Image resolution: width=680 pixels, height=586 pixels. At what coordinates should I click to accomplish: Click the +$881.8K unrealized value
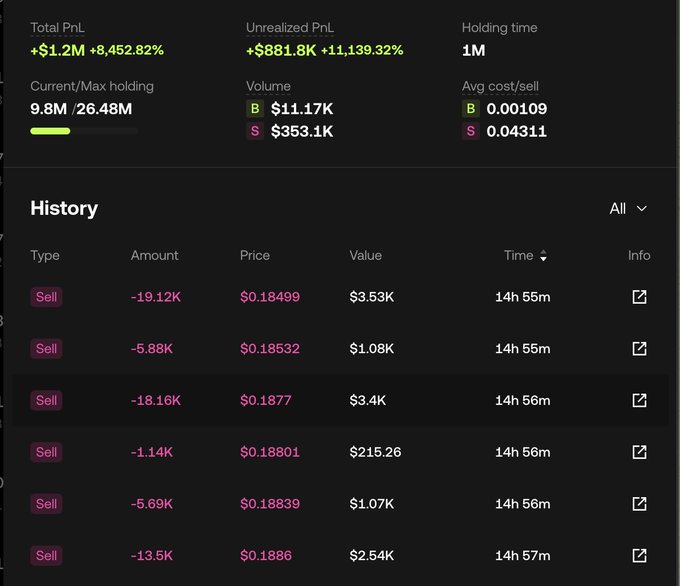click(281, 50)
